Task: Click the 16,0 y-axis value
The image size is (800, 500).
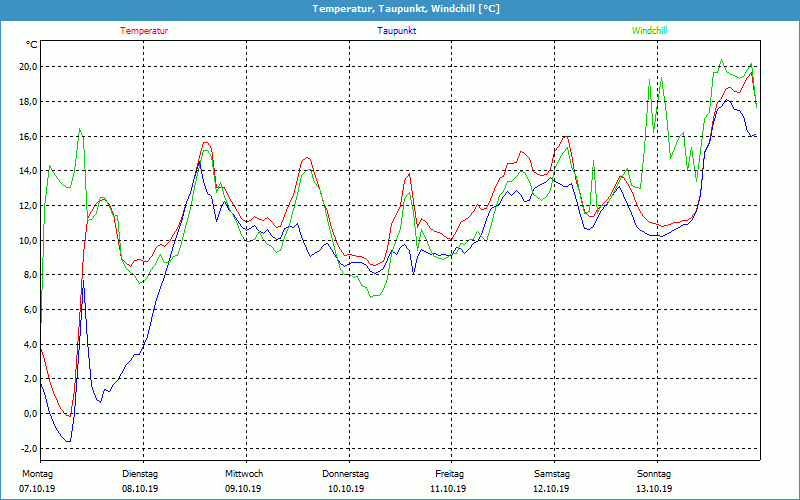Action: pyautogui.click(x=28, y=136)
